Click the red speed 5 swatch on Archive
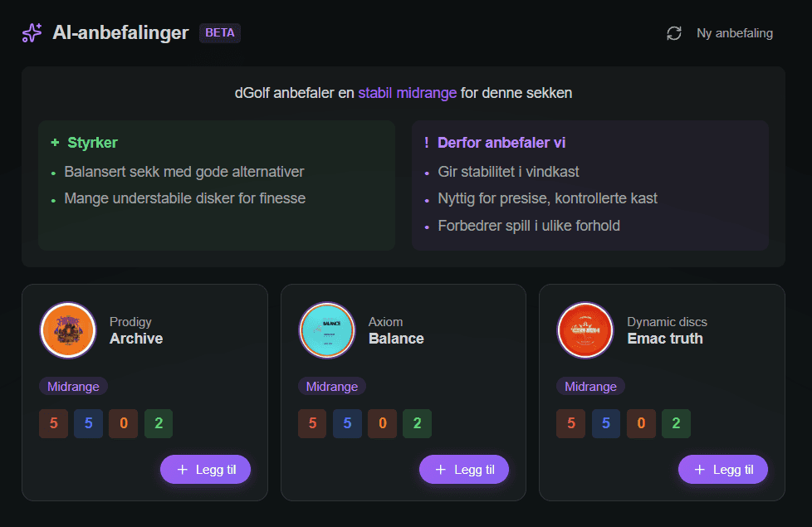The image size is (812, 527). tap(53, 423)
